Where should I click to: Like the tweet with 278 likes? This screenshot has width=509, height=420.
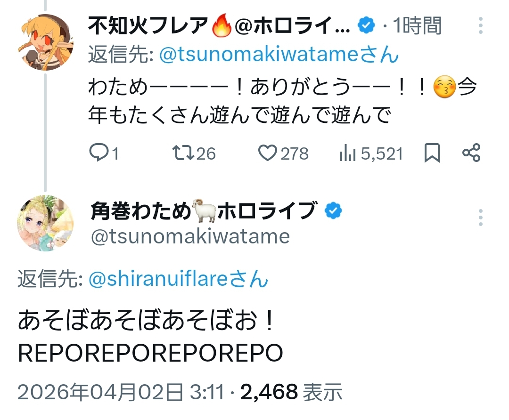point(268,153)
